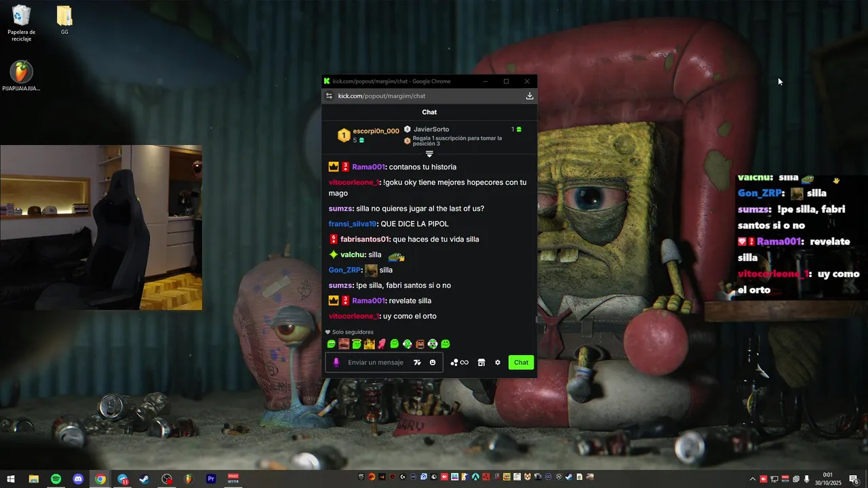Open OBS Studio from taskbar

[167, 479]
